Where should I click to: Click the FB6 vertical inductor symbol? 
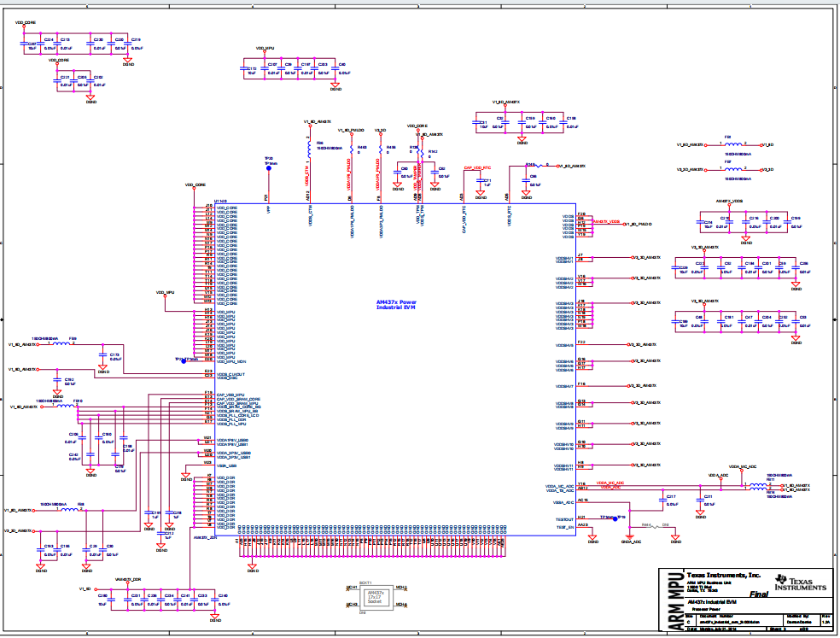(x=309, y=146)
